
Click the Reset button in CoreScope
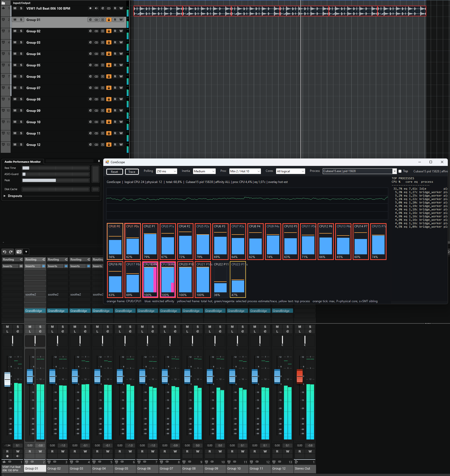coord(114,172)
